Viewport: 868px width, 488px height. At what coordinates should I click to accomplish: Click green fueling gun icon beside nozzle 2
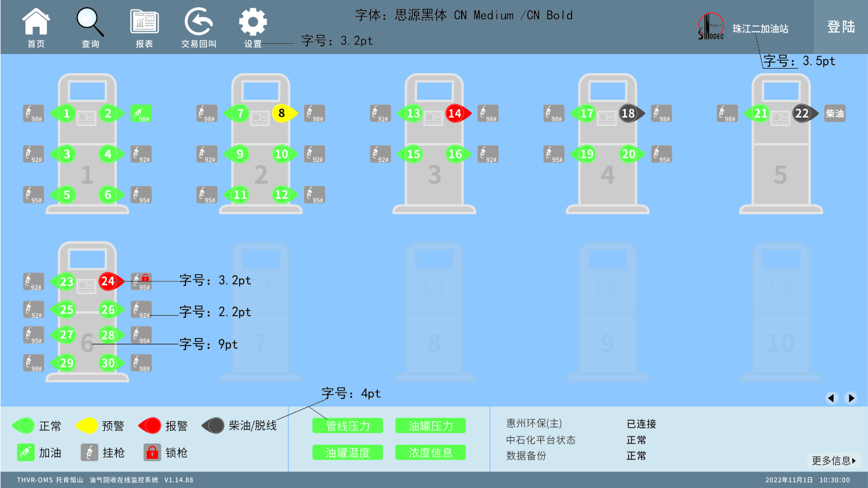point(142,114)
